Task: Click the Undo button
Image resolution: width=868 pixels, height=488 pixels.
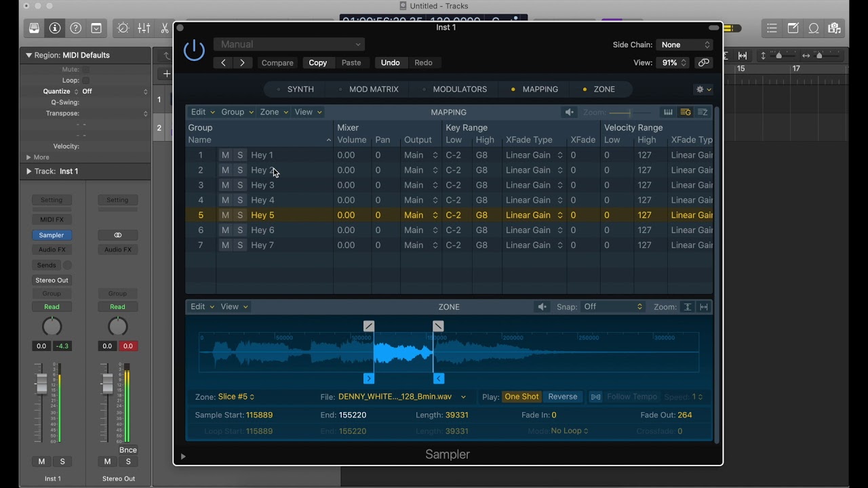Action: (390, 63)
